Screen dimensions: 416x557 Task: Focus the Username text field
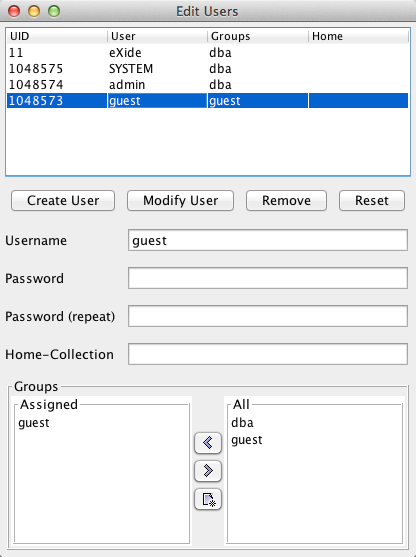(268, 240)
